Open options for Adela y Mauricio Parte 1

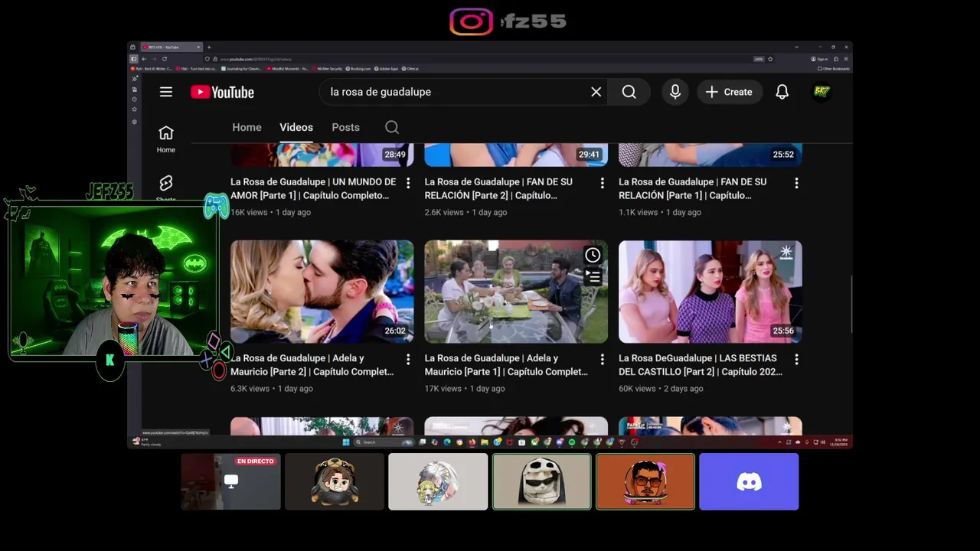pos(602,359)
